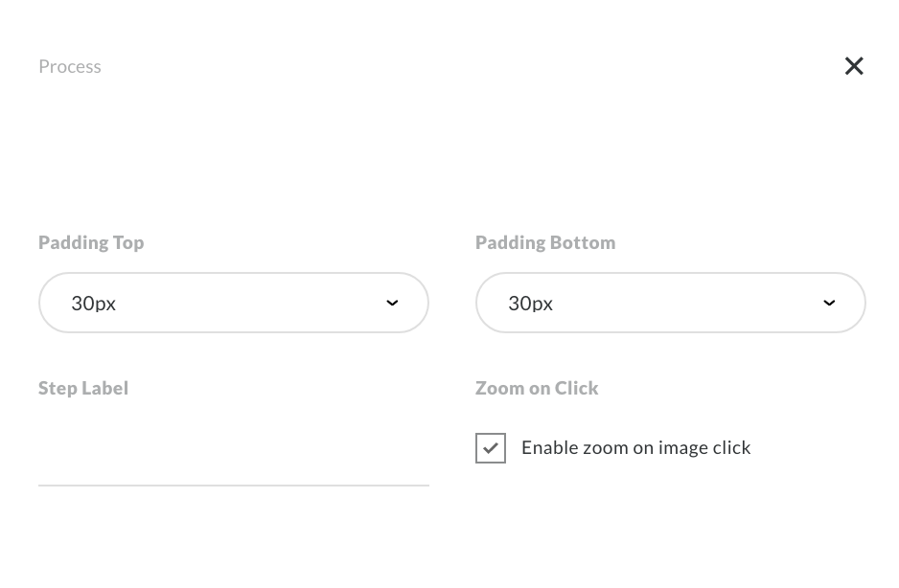Open the Padding Bottom dropdown
Screen dimensions: 899x588
point(670,303)
